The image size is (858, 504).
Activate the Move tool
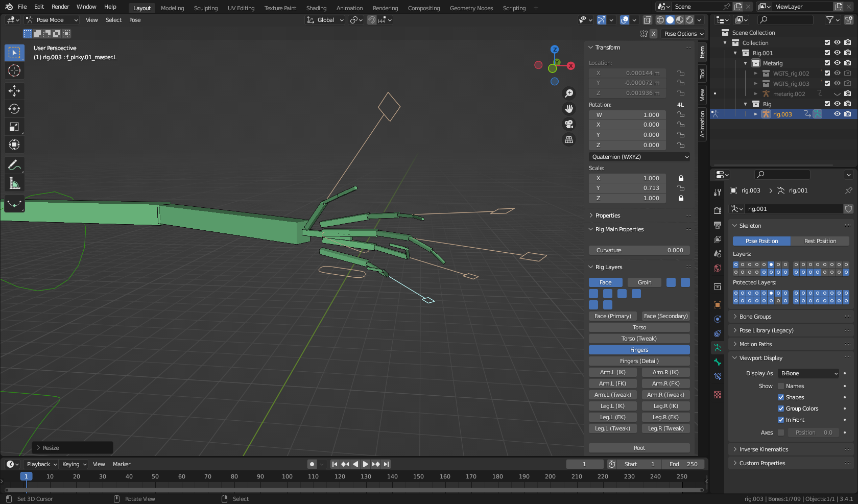click(x=14, y=91)
